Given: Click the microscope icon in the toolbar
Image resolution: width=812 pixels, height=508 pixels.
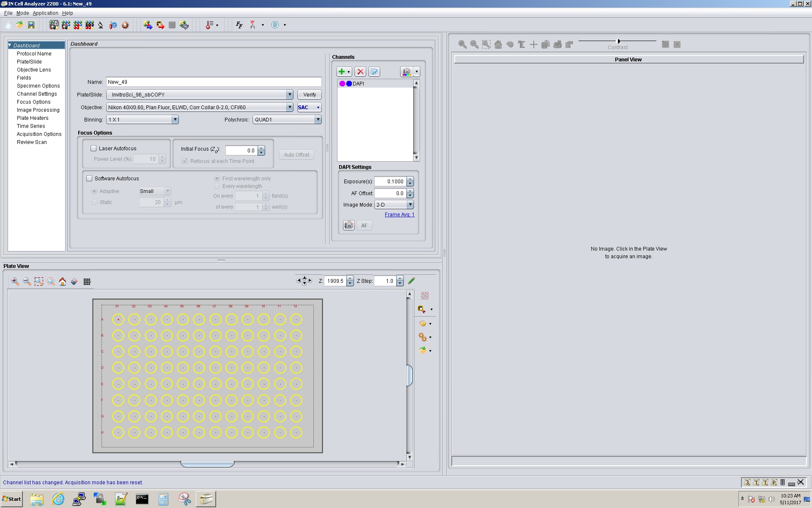Looking at the screenshot, I should coord(101,25).
